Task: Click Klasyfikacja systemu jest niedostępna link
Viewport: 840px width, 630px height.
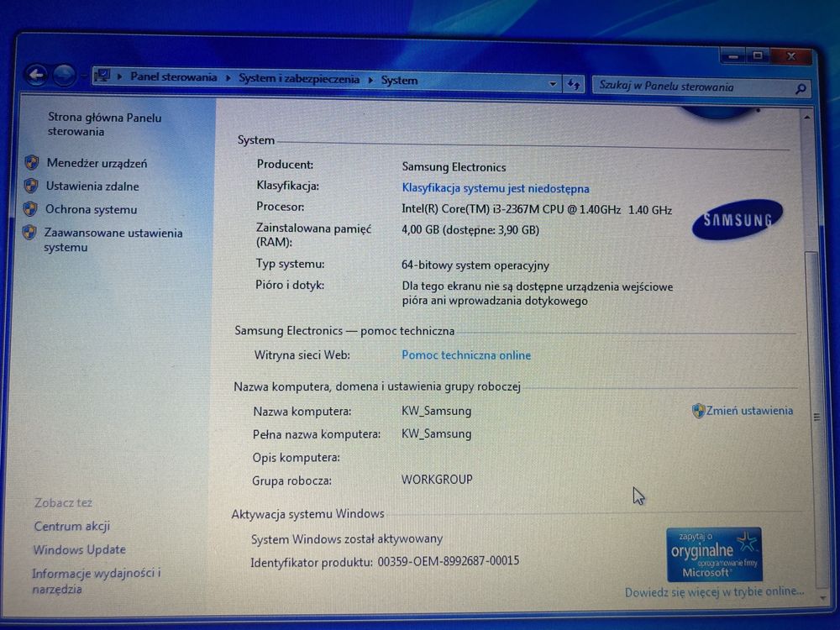Action: (496, 188)
